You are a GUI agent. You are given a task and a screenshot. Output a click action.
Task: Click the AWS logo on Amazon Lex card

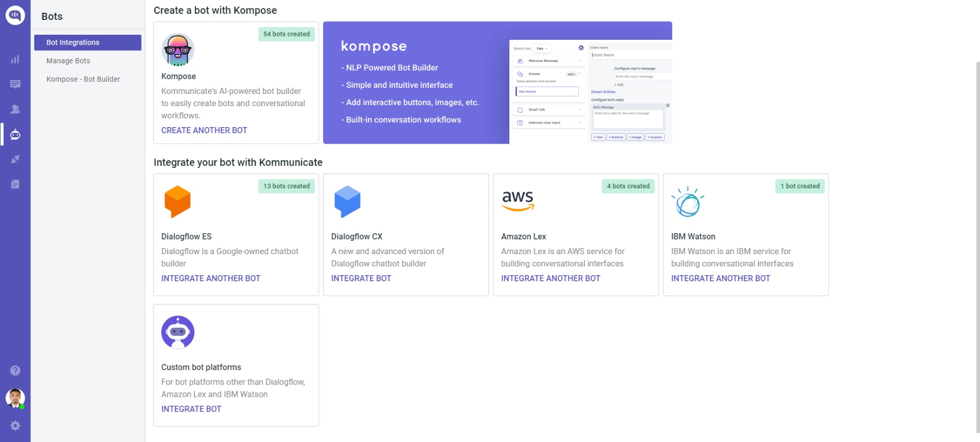point(518,201)
